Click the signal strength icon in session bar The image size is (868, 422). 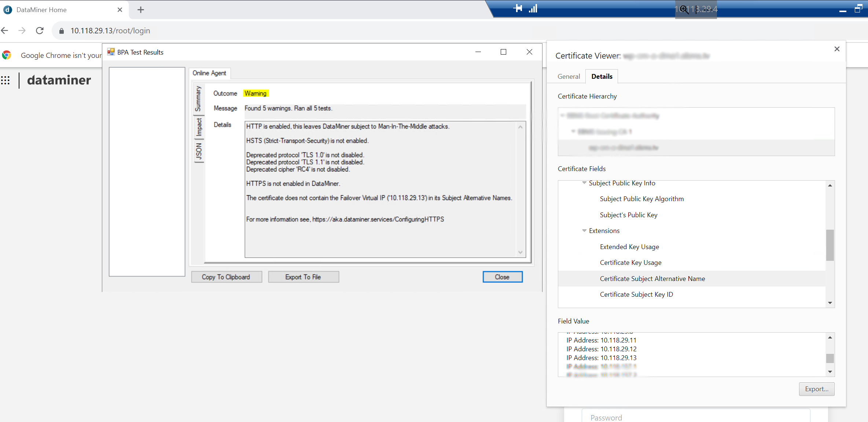tap(533, 8)
